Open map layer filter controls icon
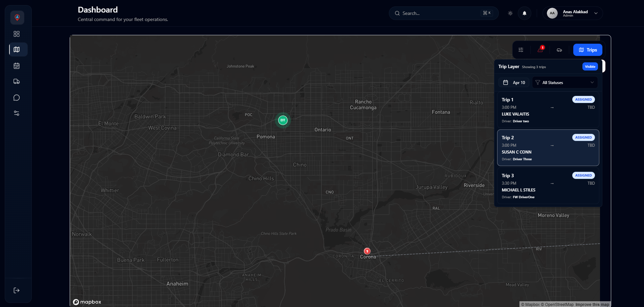 (521, 50)
